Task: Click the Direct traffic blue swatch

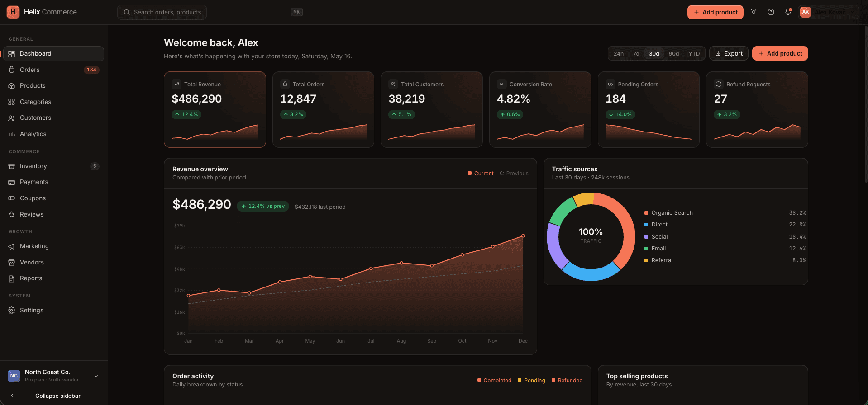Action: click(x=646, y=225)
